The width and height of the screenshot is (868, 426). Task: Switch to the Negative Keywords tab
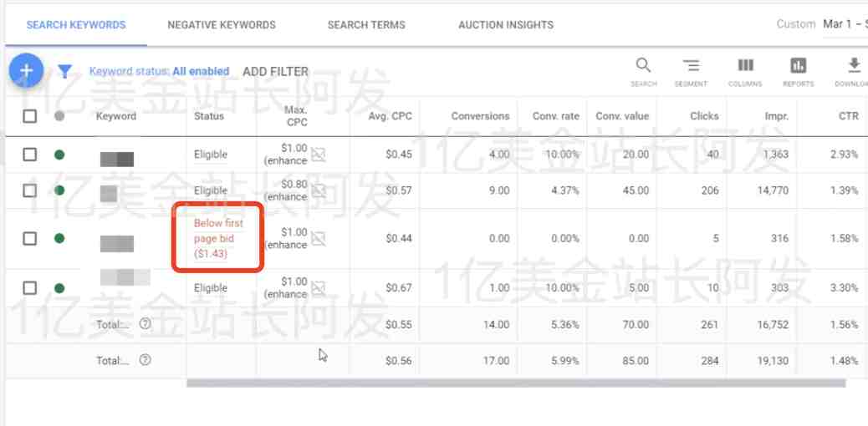click(222, 25)
